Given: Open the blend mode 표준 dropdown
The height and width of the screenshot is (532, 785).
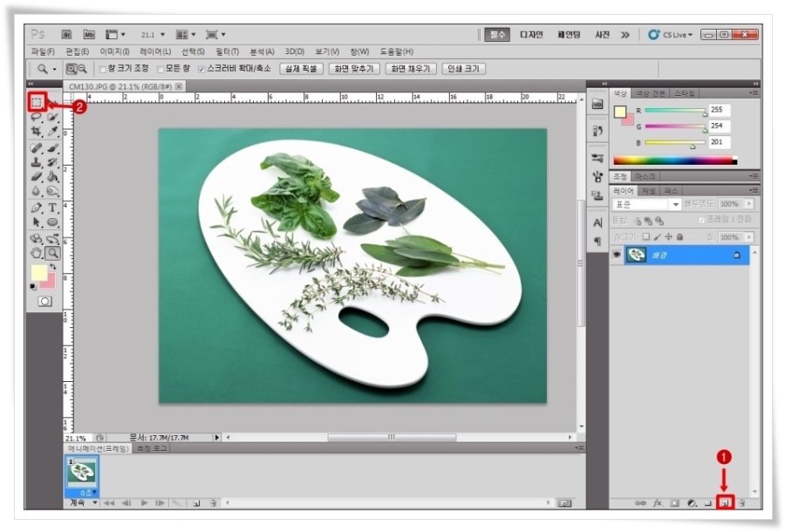Looking at the screenshot, I should click(647, 204).
